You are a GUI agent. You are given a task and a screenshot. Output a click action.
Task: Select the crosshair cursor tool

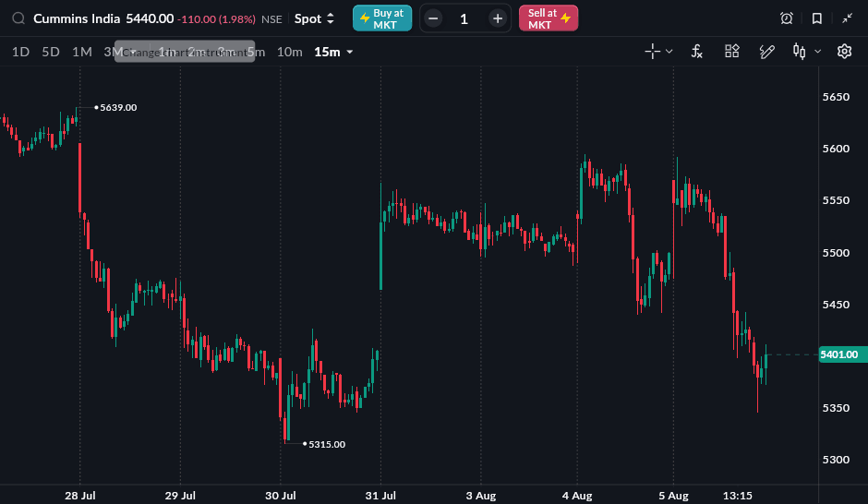[653, 52]
